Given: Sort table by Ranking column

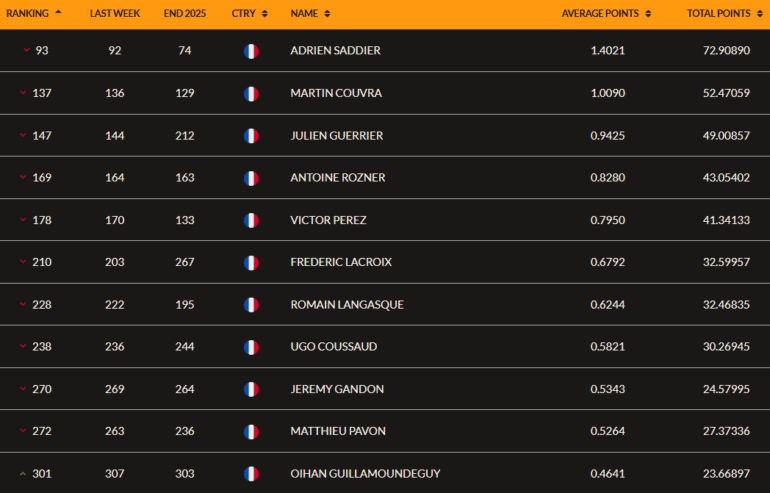Looking at the screenshot, I should click(34, 14).
